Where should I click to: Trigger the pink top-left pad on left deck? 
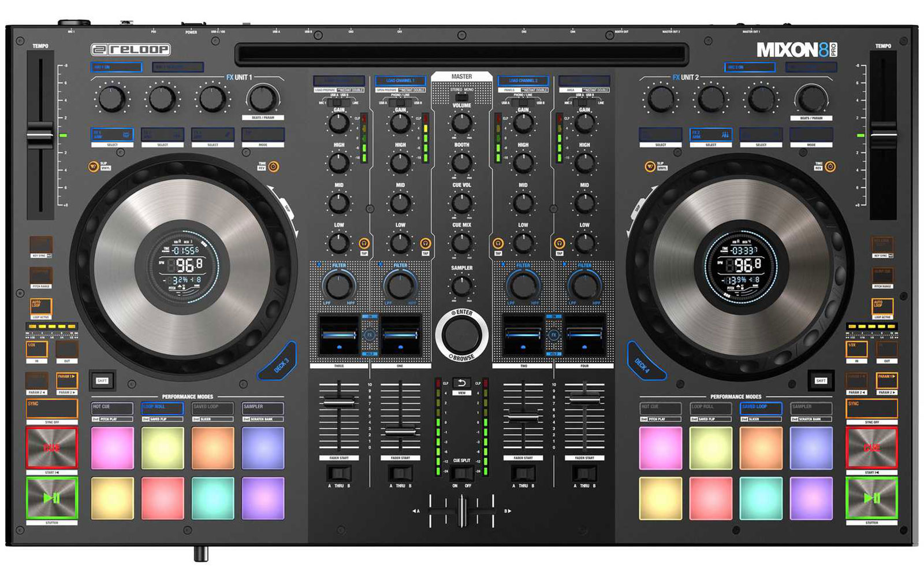pyautogui.click(x=113, y=448)
